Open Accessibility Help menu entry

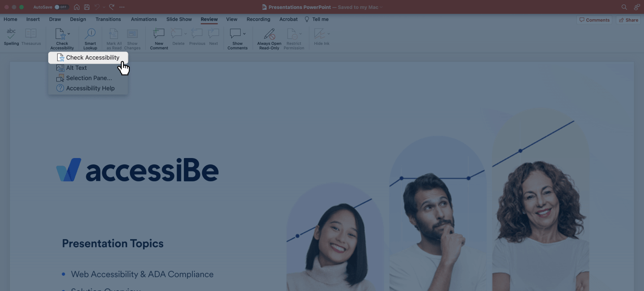pos(90,88)
